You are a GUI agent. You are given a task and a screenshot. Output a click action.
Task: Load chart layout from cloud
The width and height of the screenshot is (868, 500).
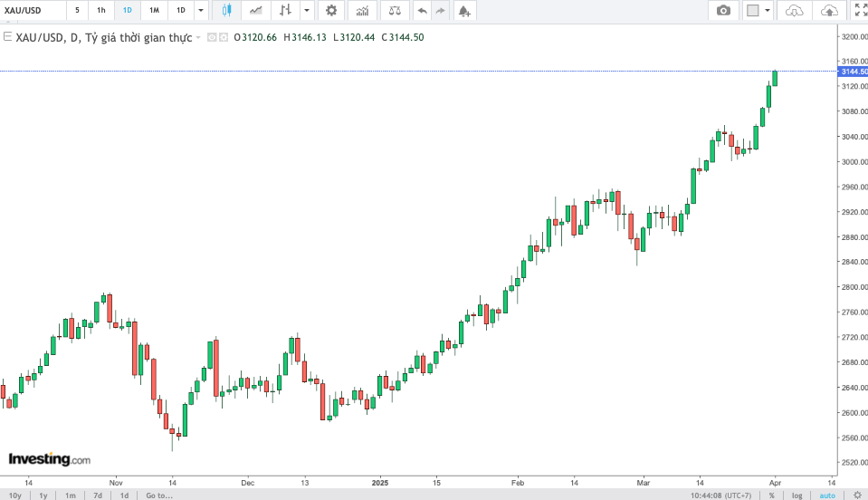pyautogui.click(x=795, y=11)
